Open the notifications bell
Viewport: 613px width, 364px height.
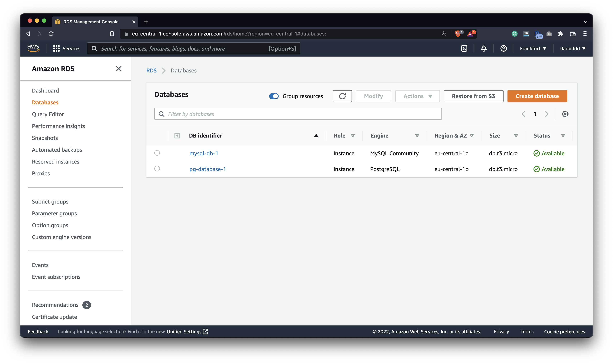484,49
